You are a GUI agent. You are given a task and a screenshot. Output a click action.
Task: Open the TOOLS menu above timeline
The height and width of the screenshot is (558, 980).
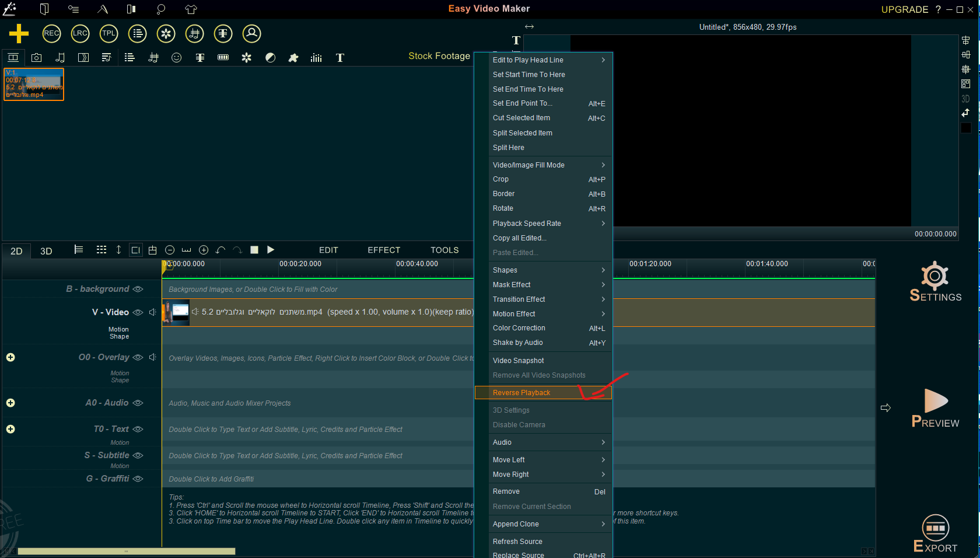(x=444, y=250)
